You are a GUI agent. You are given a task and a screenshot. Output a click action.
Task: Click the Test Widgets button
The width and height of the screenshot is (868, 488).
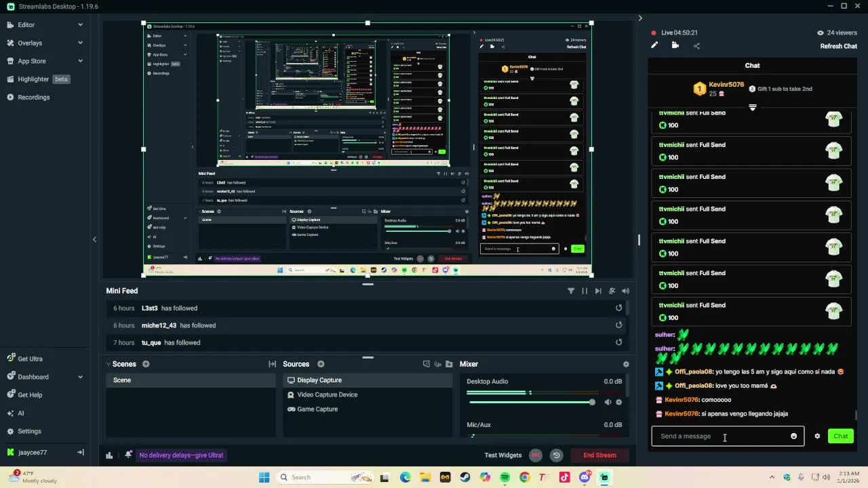tap(503, 455)
